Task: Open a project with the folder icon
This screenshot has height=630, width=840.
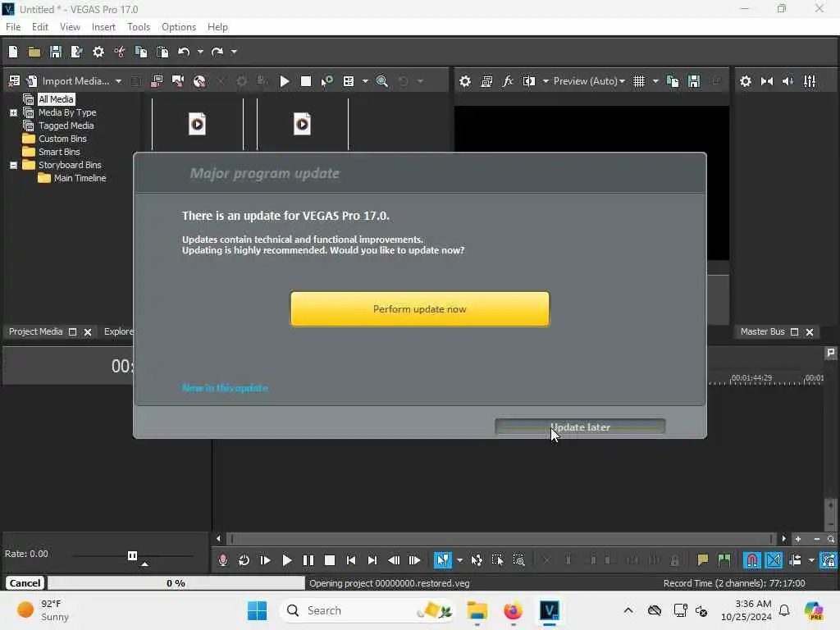Action: pos(34,52)
